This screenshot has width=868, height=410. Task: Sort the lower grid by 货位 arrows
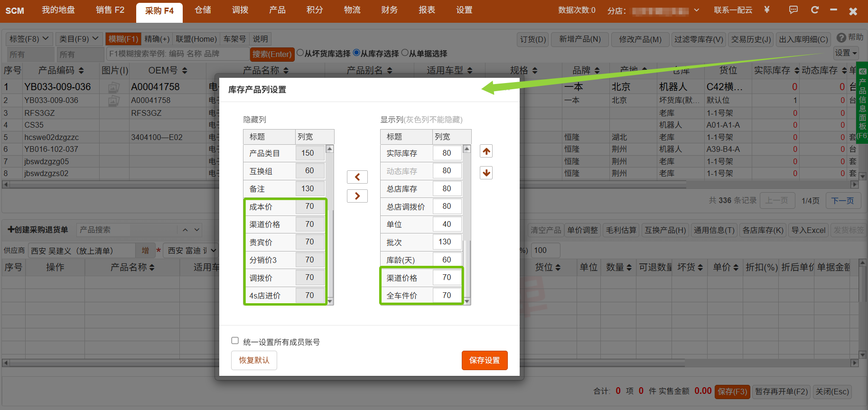point(558,268)
